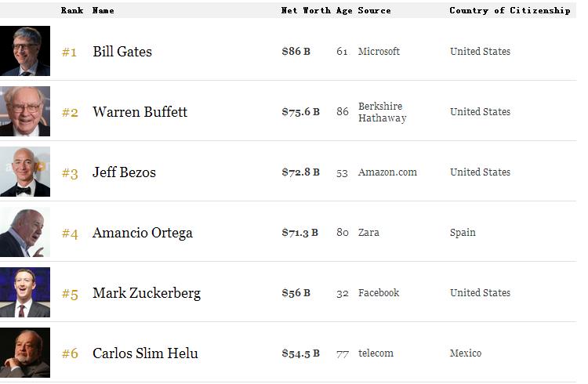The height and width of the screenshot is (384, 588).
Task: Open Jeff Bezos profile link
Action: [x=124, y=172]
